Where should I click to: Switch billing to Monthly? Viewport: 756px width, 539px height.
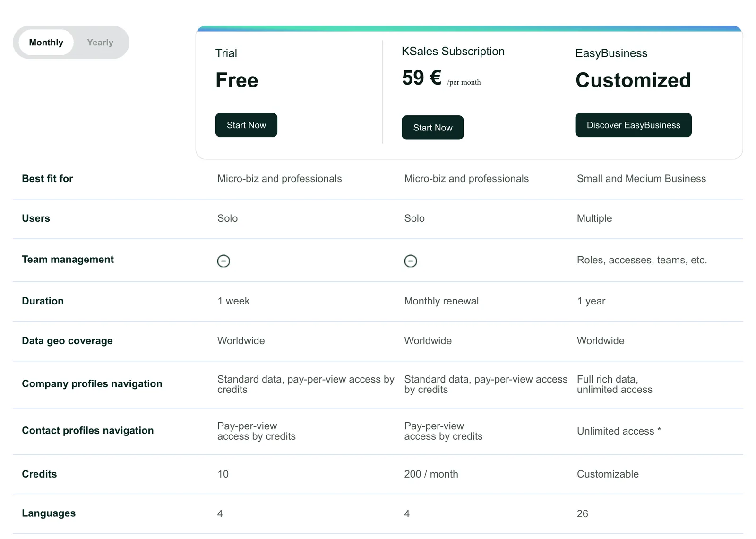pyautogui.click(x=46, y=43)
